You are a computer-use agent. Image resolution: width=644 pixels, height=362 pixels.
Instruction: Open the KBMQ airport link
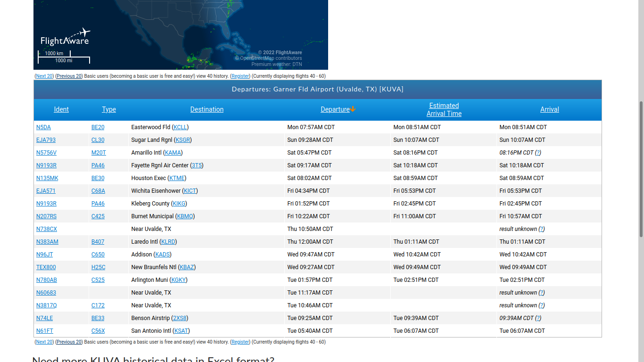pyautogui.click(x=185, y=216)
